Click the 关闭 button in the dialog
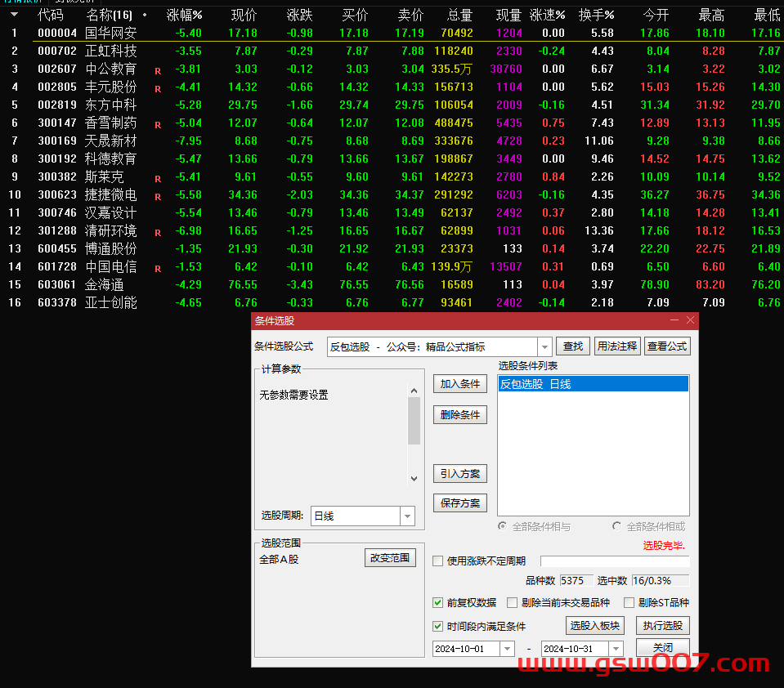784x688 pixels. (x=663, y=647)
